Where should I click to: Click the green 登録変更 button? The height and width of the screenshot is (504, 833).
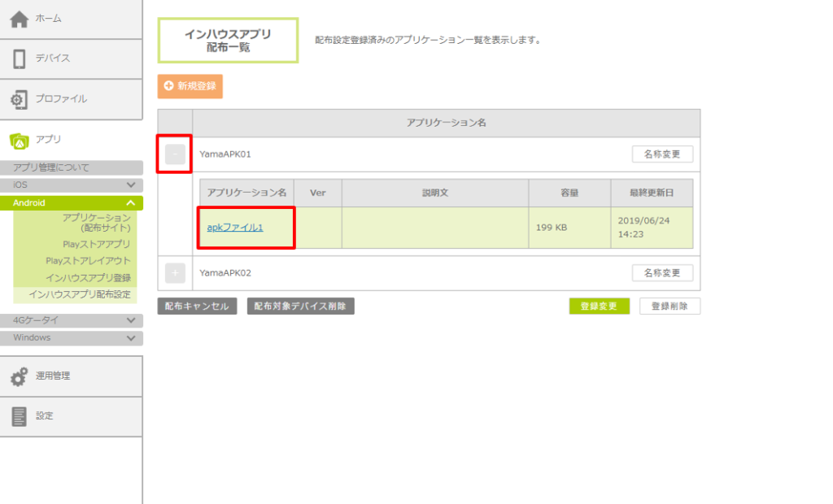pos(599,306)
